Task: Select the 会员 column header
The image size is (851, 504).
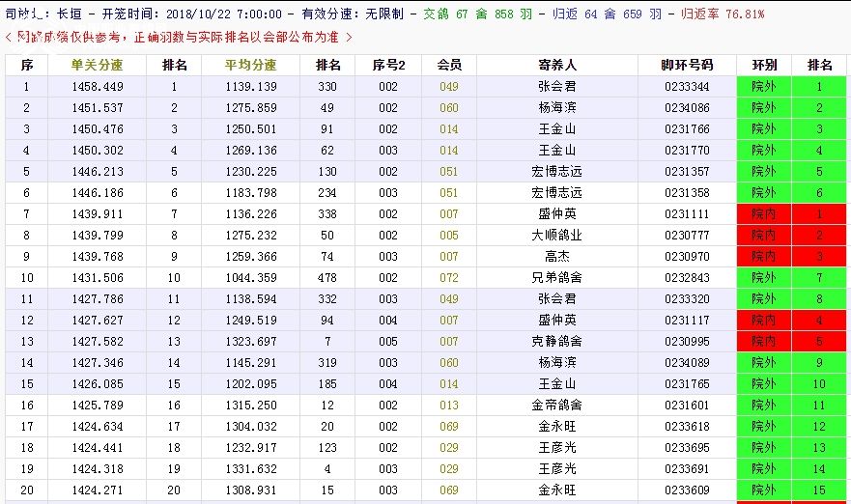Action: 449,66
